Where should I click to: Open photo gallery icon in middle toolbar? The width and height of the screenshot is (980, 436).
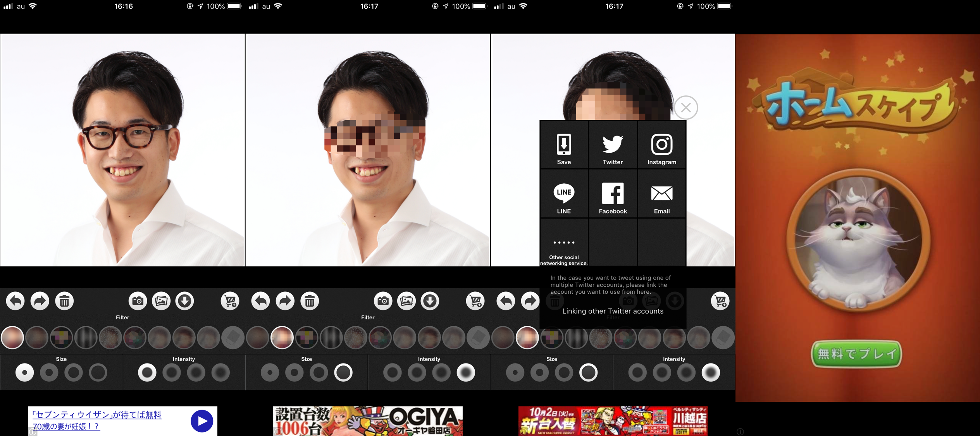406,301
